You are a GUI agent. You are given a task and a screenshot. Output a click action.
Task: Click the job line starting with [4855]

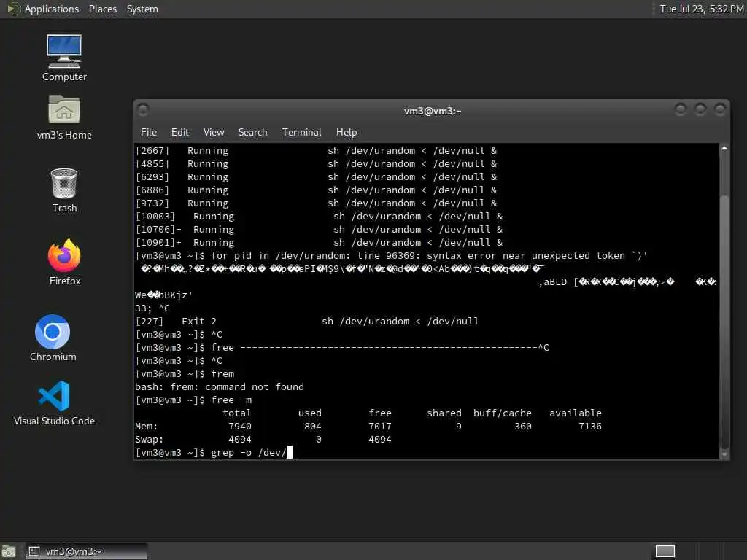[317, 164]
